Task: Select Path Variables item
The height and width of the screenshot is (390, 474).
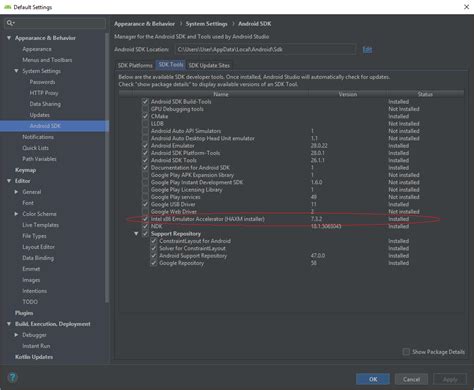Action: [39, 159]
